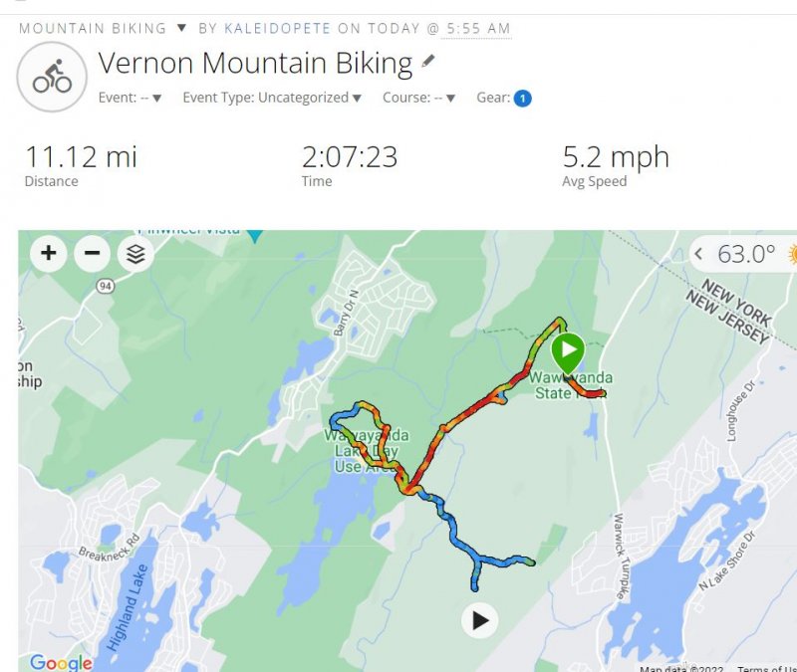Viewport: 797px width, 672px height.
Task: Open the Event Type: Uncategorized dropdown
Action: [x=271, y=98]
